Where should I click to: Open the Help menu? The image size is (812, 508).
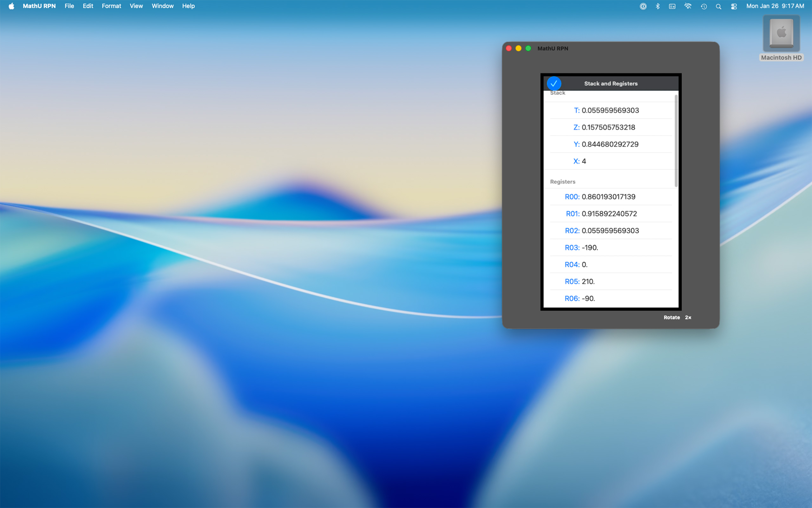pos(188,6)
